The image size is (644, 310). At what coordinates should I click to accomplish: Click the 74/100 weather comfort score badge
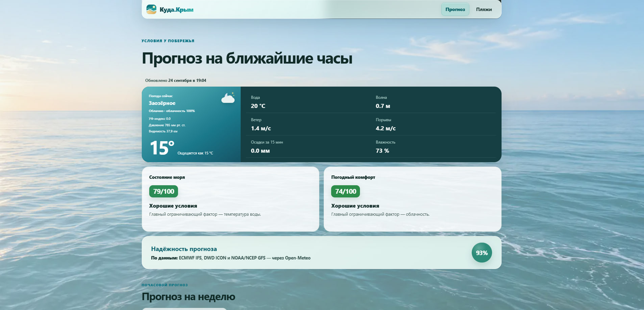coord(345,191)
